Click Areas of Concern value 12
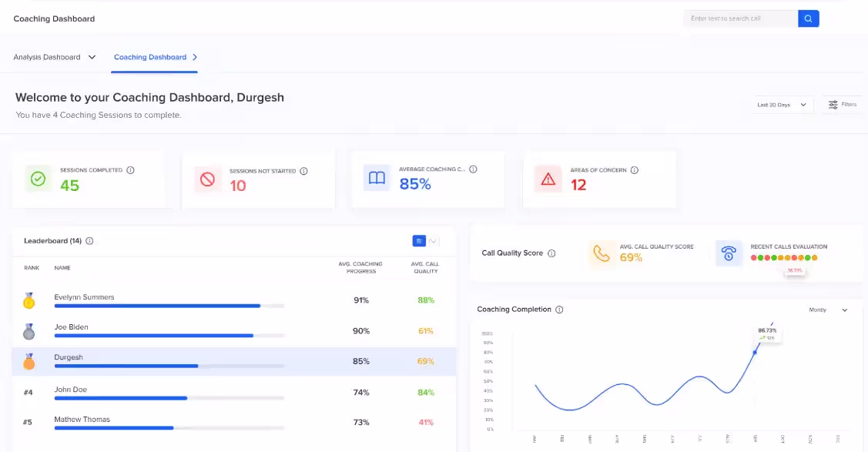The width and height of the screenshot is (868, 452). point(578,186)
